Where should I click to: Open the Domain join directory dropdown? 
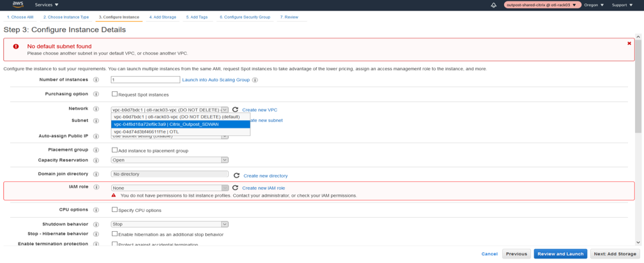pos(170,174)
